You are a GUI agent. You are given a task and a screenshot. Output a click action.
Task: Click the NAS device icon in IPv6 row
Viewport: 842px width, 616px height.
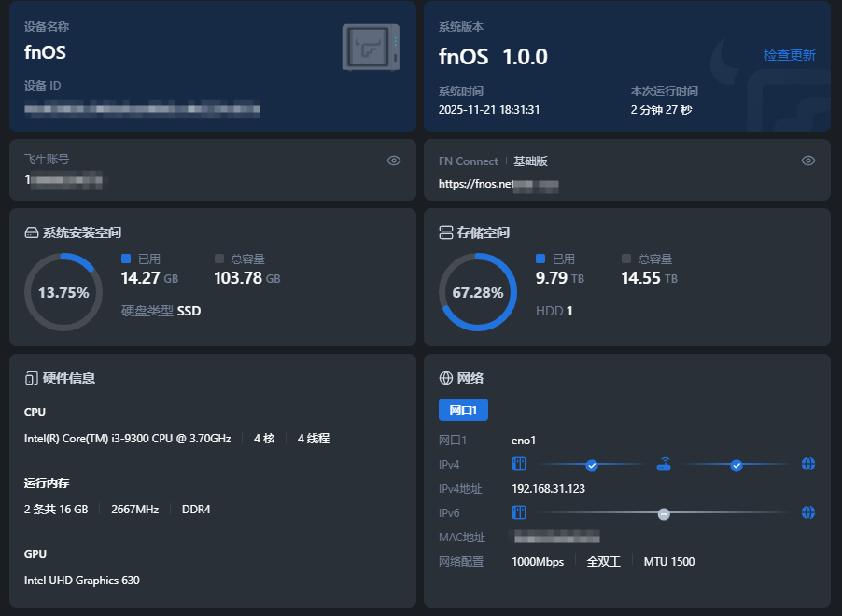coord(519,512)
